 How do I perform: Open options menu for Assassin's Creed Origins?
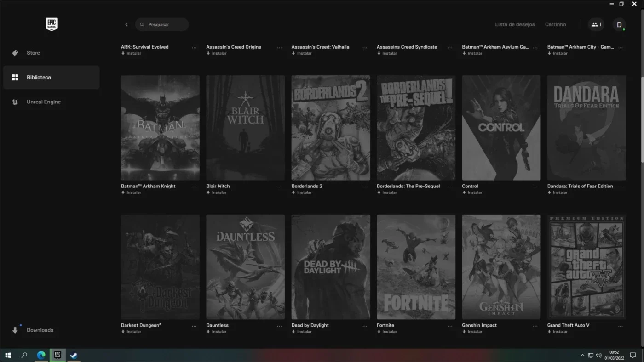[279, 47]
